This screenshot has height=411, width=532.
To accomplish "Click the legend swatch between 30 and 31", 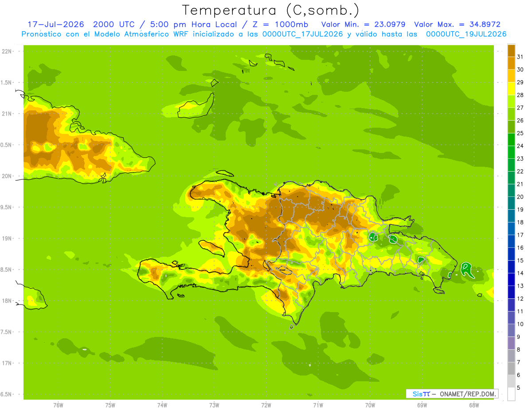I will 511,63.
